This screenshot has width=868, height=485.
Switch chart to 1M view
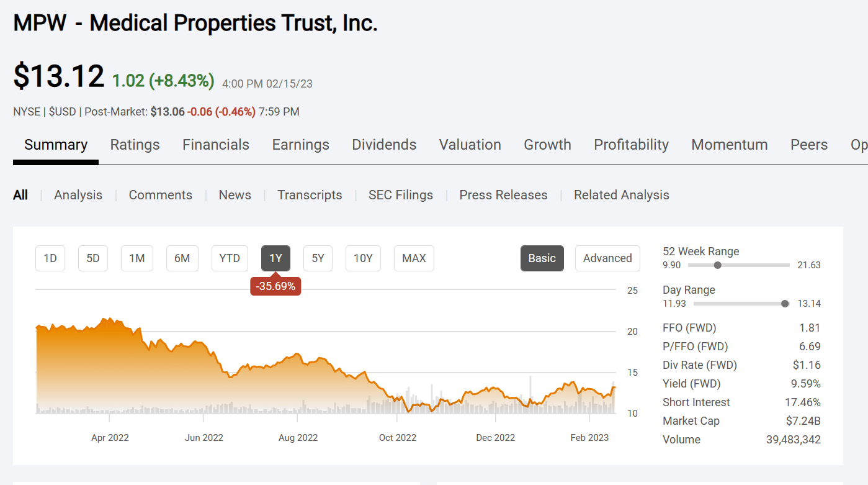tap(136, 258)
